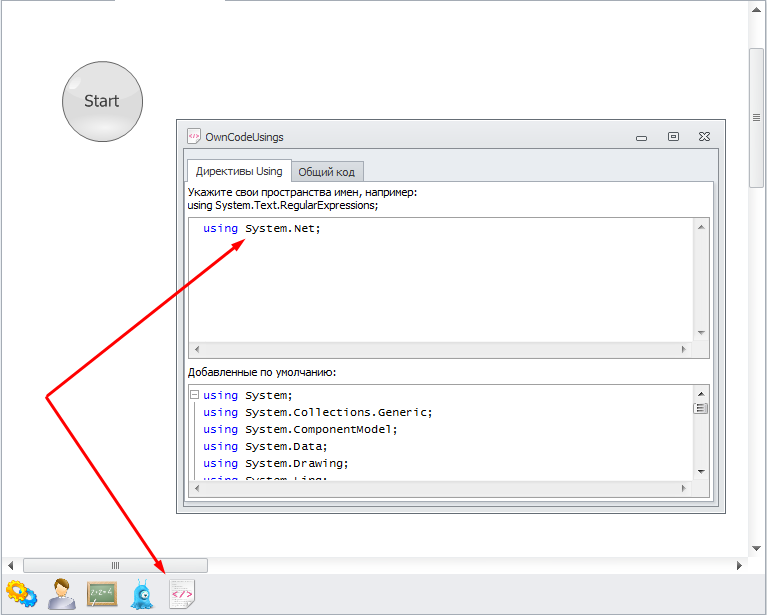Open the own code document icon
The width and height of the screenshot is (767, 615).
coord(182,594)
